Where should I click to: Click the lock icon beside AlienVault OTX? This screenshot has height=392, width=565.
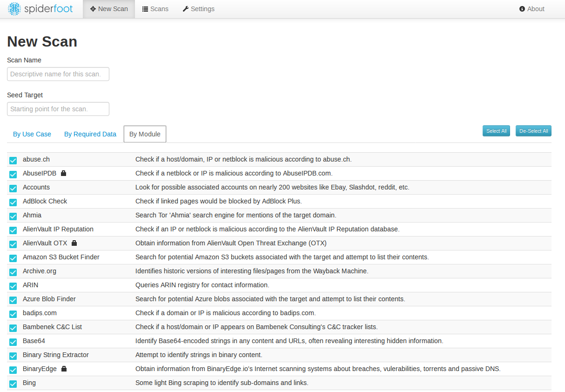(74, 243)
